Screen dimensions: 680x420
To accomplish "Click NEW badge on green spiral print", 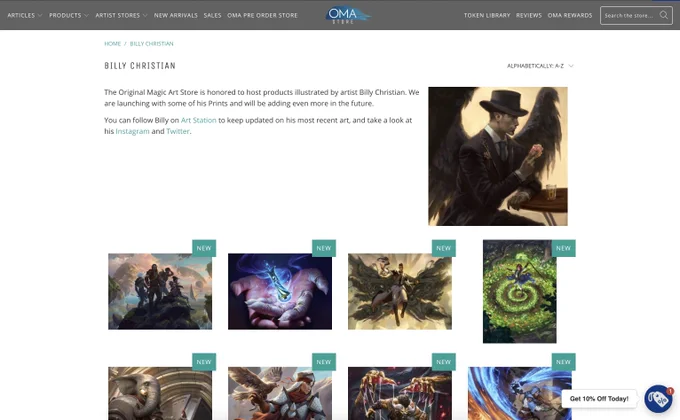I will coord(563,248).
